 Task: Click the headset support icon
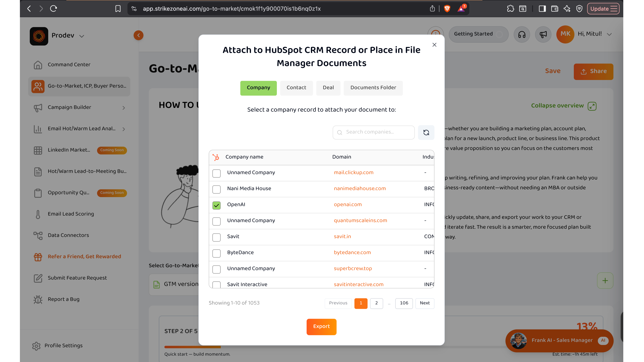click(x=522, y=34)
